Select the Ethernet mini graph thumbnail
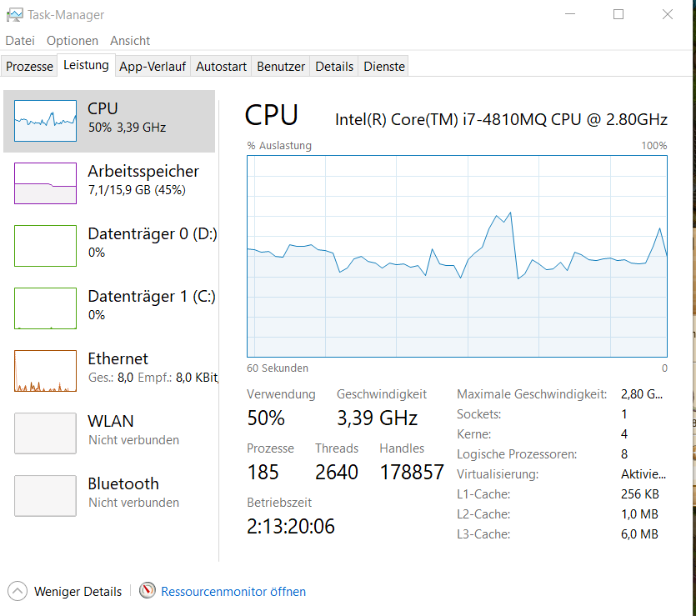 (x=45, y=371)
